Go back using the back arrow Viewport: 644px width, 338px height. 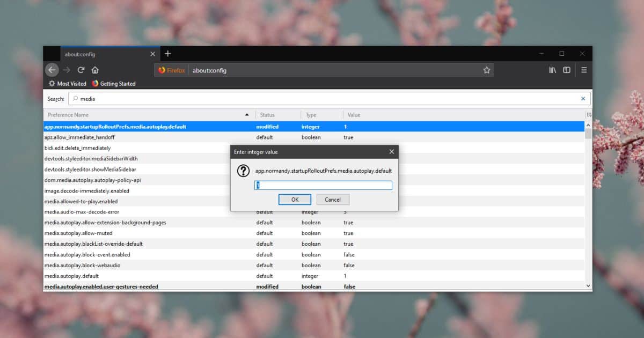point(52,70)
